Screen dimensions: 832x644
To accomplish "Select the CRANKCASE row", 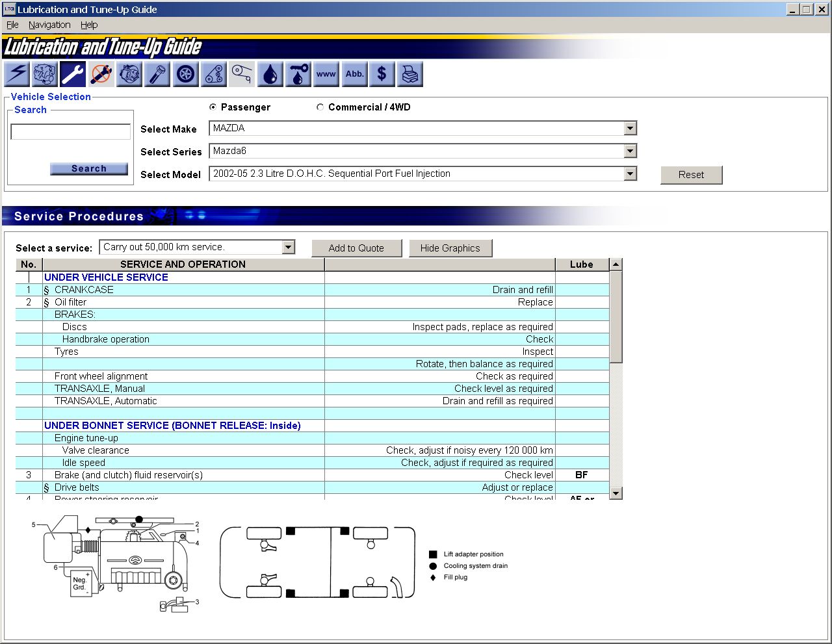I will click(313, 290).
